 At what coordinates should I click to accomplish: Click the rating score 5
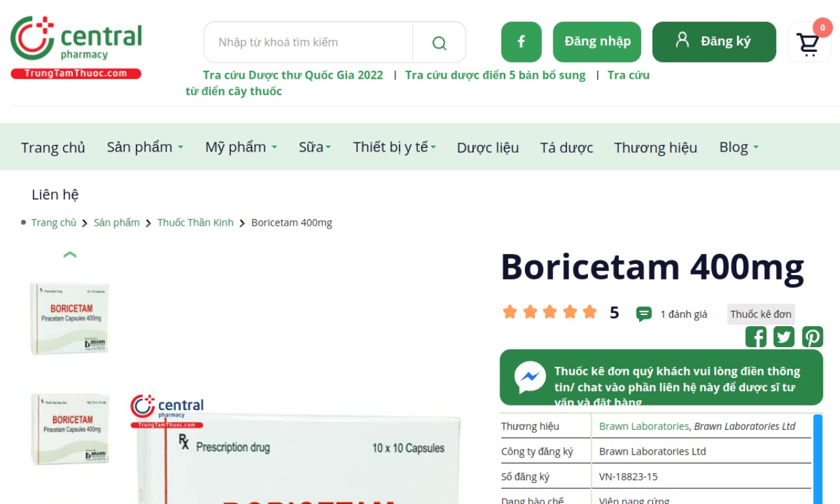(614, 312)
